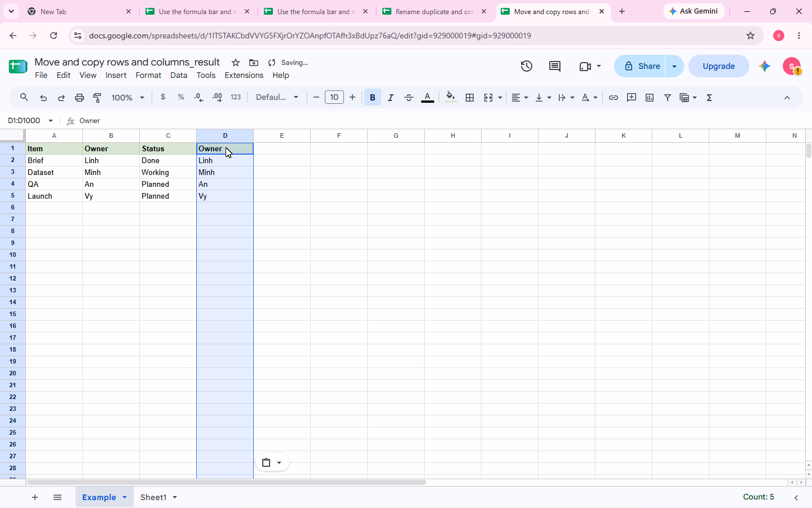Toggle italic formatting button

coord(391,98)
